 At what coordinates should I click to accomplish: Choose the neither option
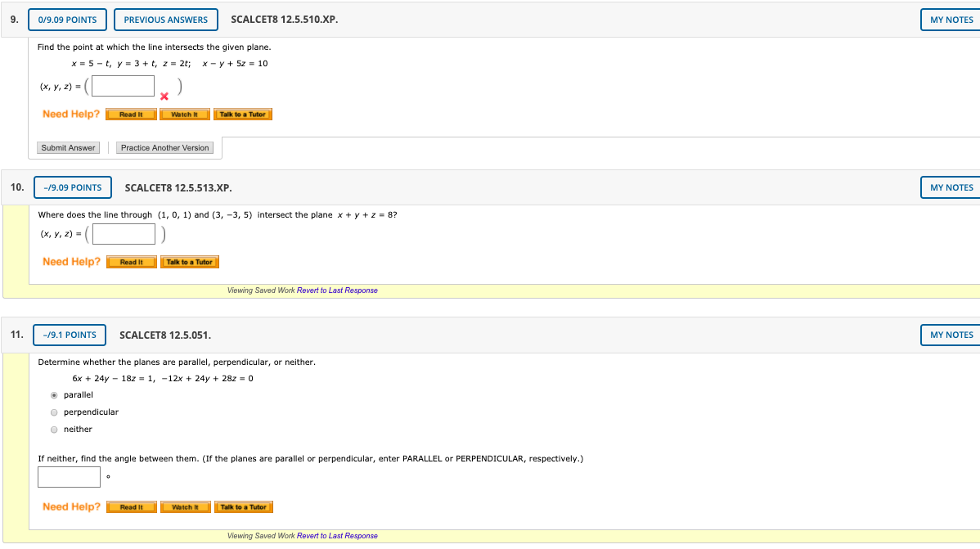54,429
